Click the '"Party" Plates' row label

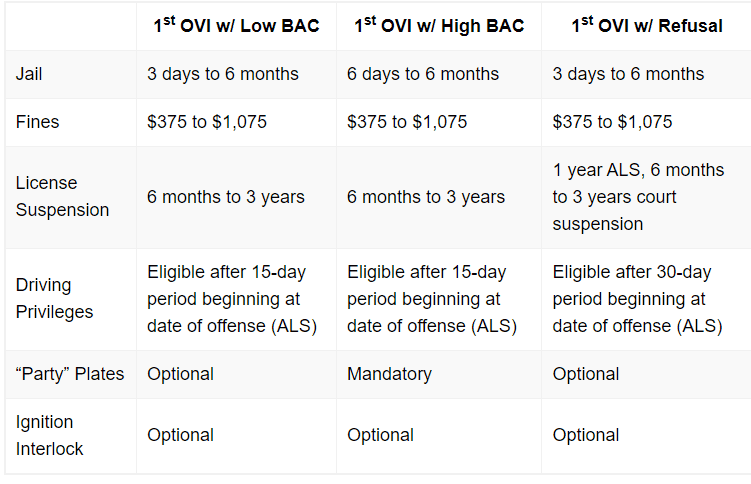[x=70, y=374]
